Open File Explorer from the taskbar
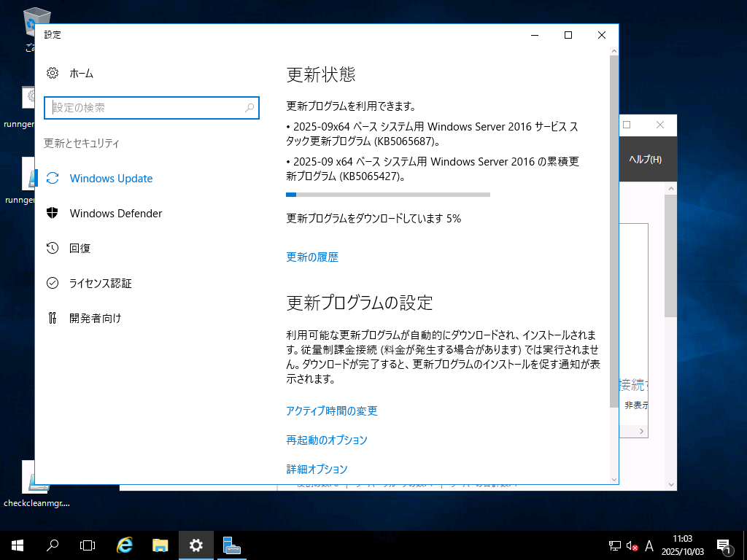Screen dimensions: 747x560 [x=160, y=545]
